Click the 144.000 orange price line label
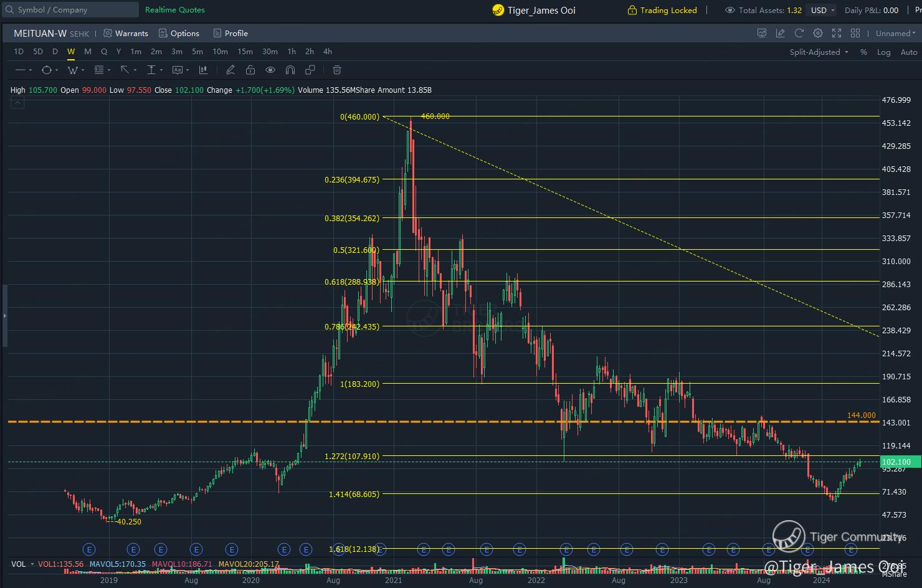This screenshot has height=588, width=922. coord(861,415)
